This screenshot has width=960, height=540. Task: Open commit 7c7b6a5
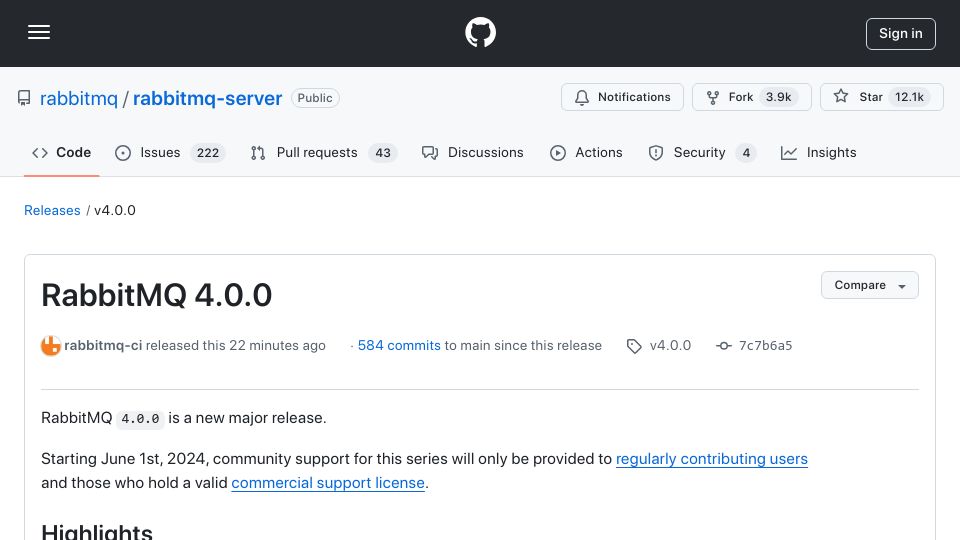[765, 345]
